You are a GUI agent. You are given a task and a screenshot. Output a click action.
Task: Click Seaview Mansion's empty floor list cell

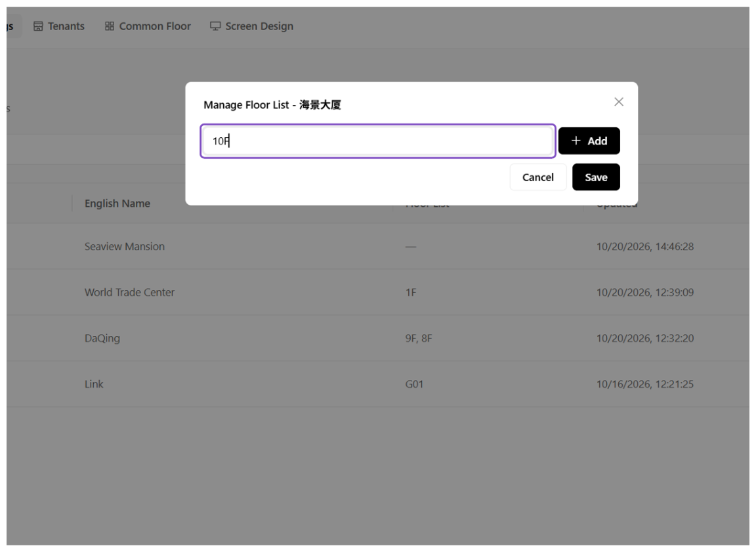tap(410, 246)
